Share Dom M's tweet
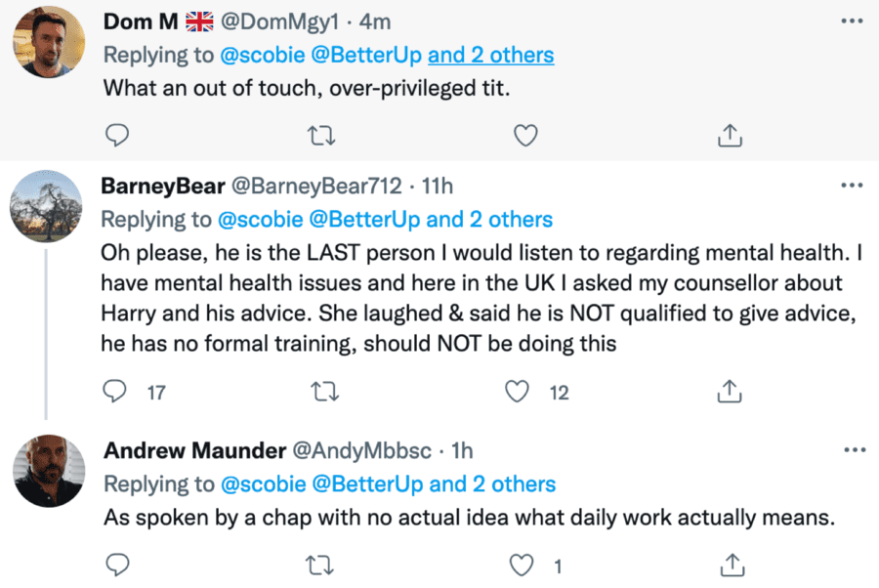879x588 pixels. point(730,136)
